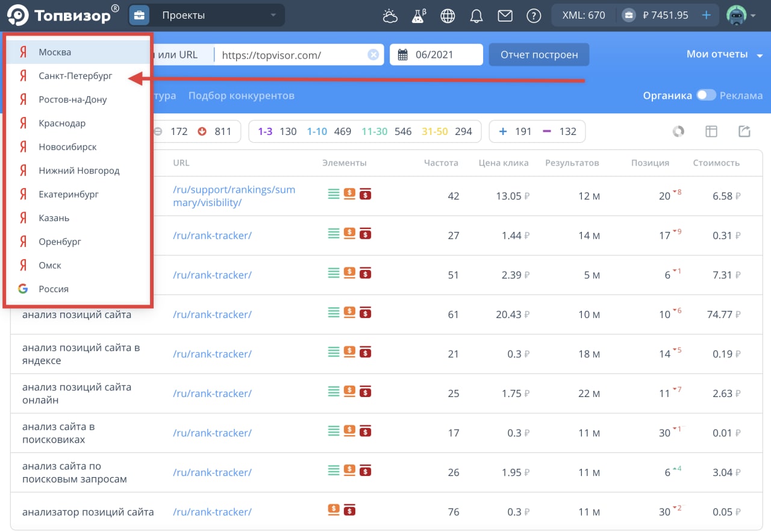This screenshot has height=532, width=771.
Task: Open the table columns settings icon
Action: point(711,131)
